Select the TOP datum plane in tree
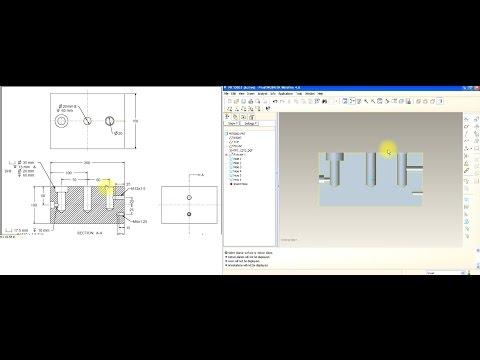 click(235, 142)
